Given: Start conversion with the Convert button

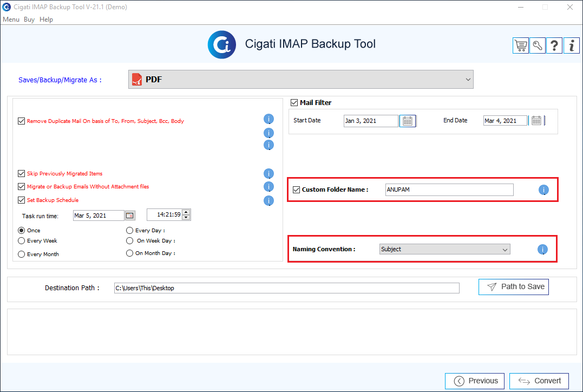Looking at the screenshot, I should (x=539, y=381).
